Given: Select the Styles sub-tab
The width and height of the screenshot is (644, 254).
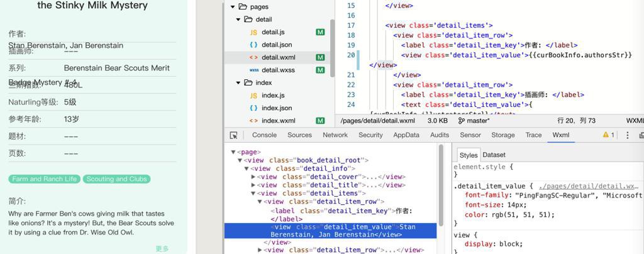Looking at the screenshot, I should [x=468, y=155].
